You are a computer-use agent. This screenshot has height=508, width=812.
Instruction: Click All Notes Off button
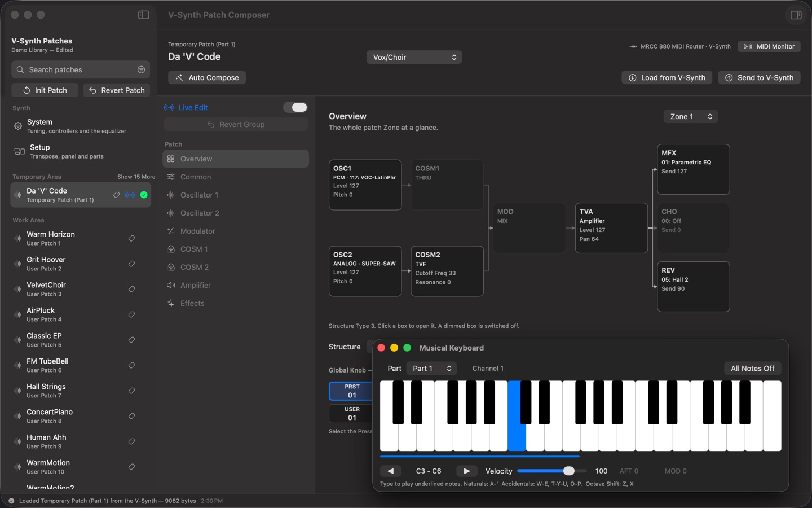[x=752, y=368]
